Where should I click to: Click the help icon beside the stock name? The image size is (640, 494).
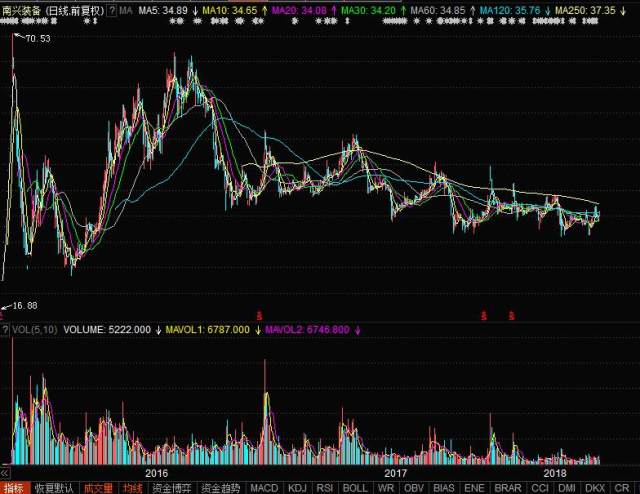pos(111,9)
